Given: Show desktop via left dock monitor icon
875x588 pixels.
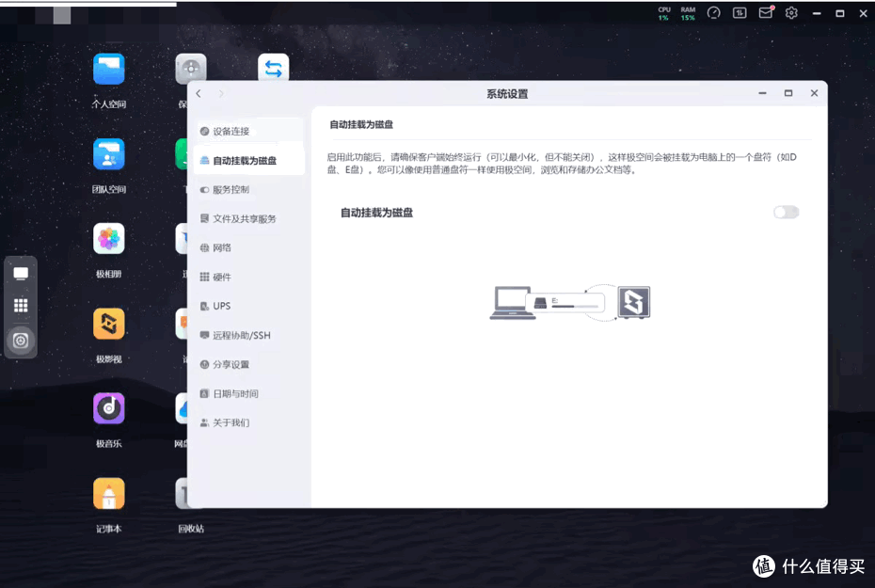Looking at the screenshot, I should [x=21, y=274].
